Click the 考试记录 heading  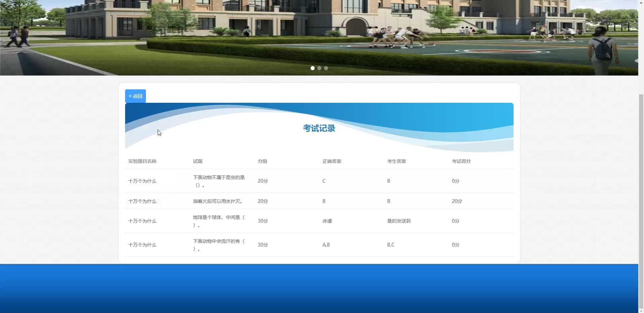(x=319, y=128)
